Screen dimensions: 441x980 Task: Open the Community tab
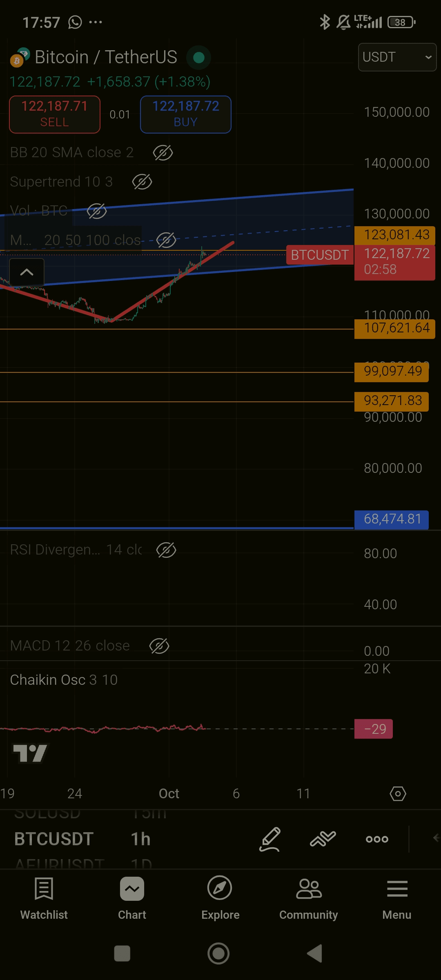pos(308,898)
